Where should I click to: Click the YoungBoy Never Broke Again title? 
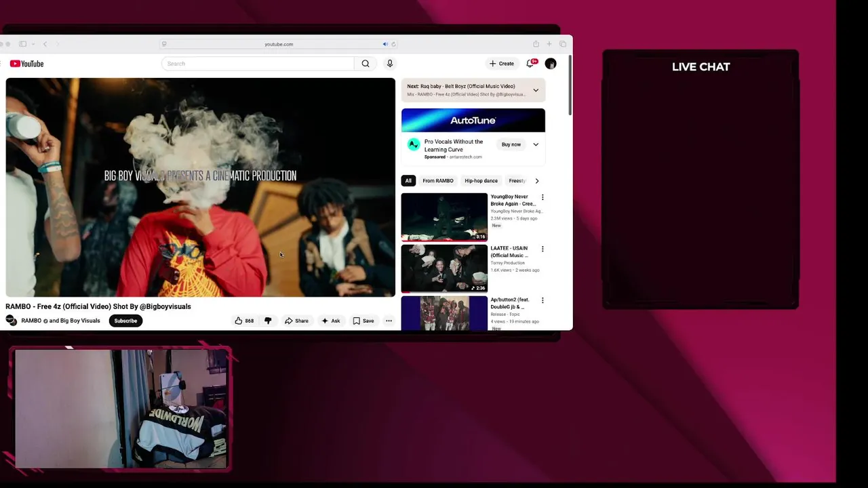pyautogui.click(x=513, y=200)
